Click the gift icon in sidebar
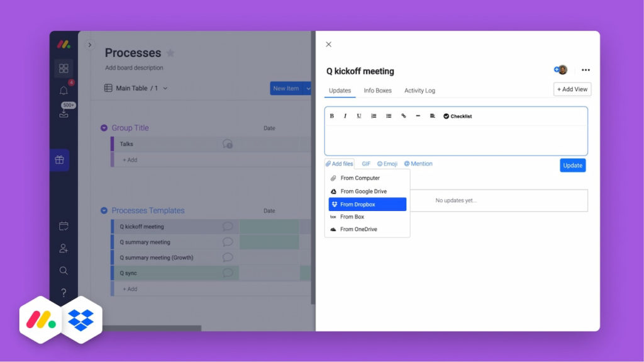This screenshot has height=362, width=644. 60,160
